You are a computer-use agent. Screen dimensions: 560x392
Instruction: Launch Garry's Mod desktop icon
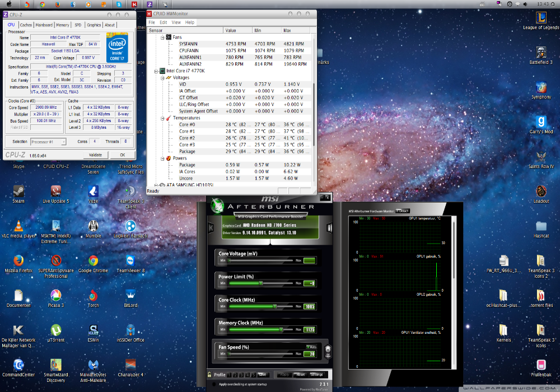pyautogui.click(x=541, y=124)
